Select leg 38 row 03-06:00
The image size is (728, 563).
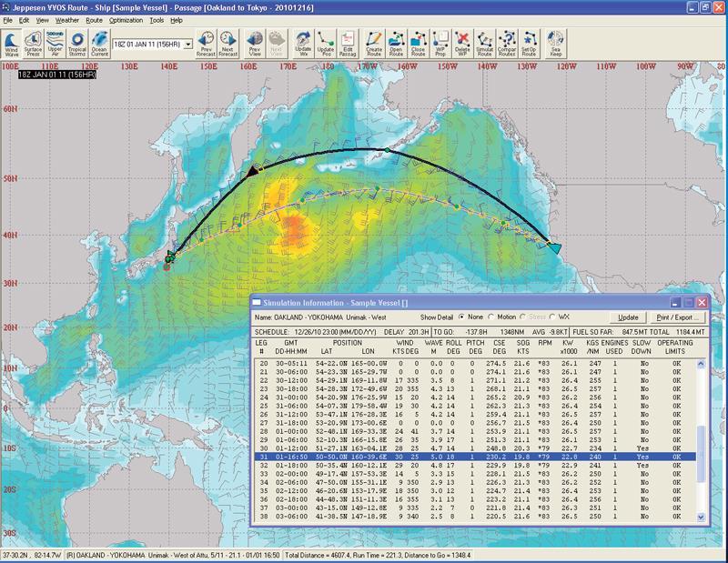click(x=474, y=516)
